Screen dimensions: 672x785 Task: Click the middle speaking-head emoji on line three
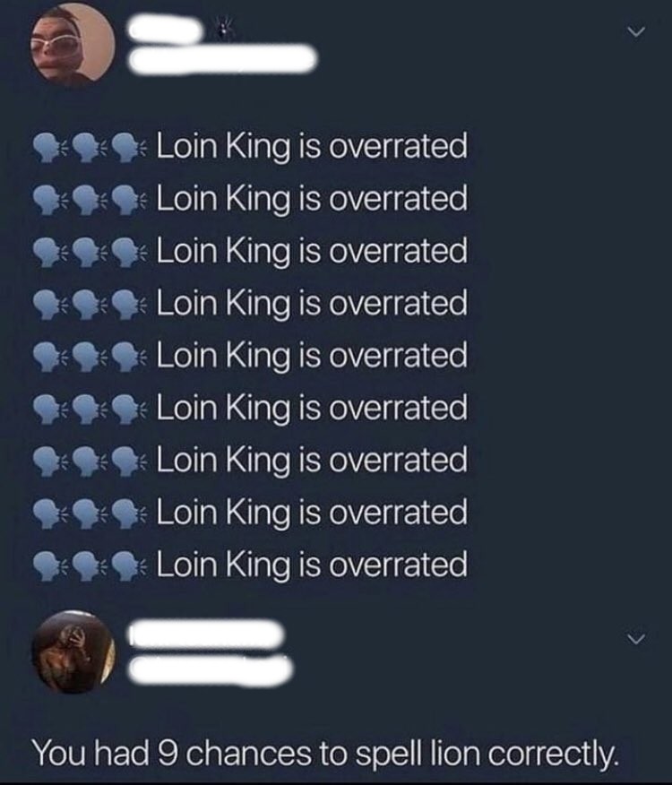pyautogui.click(x=87, y=252)
